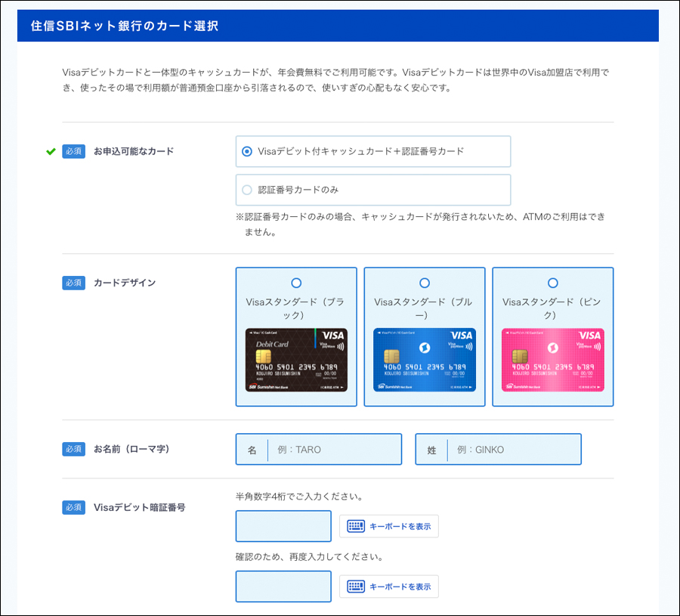
Task: Click 必須 badge beside お名前（ローマ字）
Action: [x=74, y=449]
